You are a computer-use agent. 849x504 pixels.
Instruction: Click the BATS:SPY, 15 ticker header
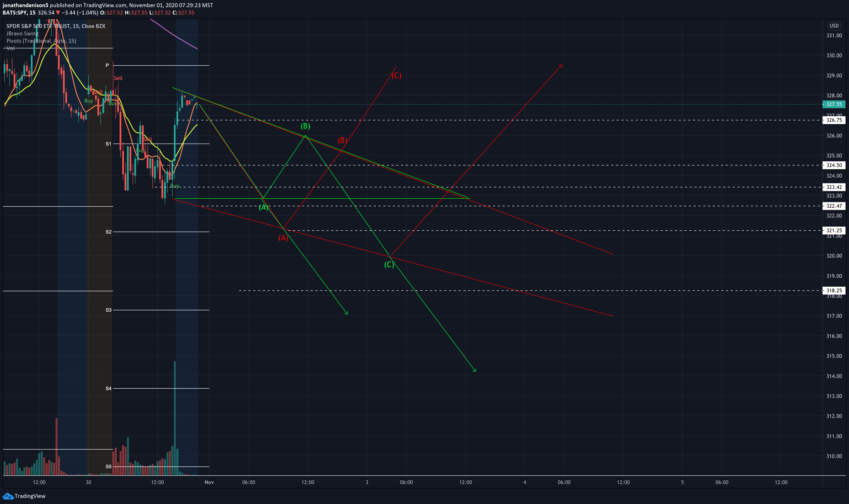(x=19, y=13)
